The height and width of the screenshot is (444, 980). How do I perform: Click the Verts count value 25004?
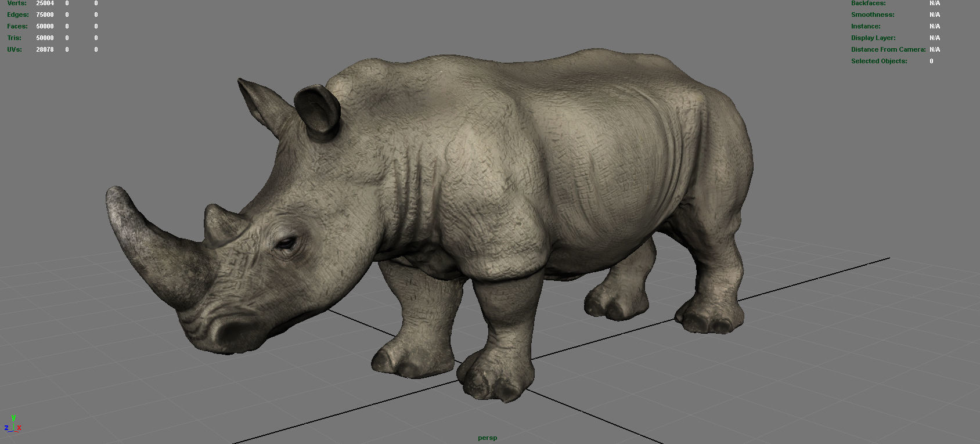tap(45, 3)
